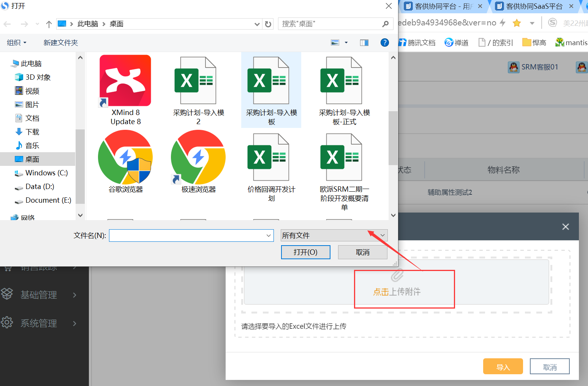The height and width of the screenshot is (386, 588).
Task: Go back in the file dialog
Action: [7, 24]
